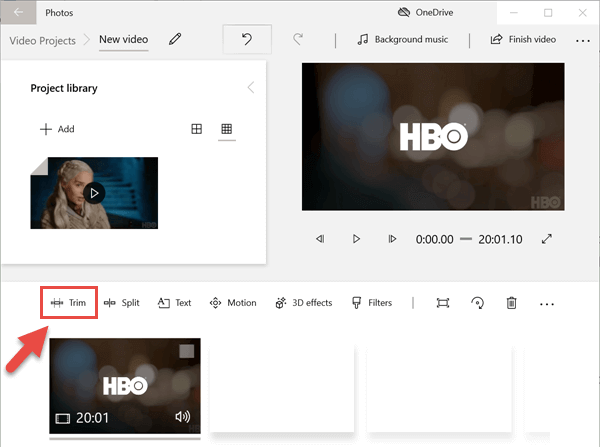Screen dimensions: 600x447
Task: Click the 0:00.00 current time text
Action: tap(434, 240)
